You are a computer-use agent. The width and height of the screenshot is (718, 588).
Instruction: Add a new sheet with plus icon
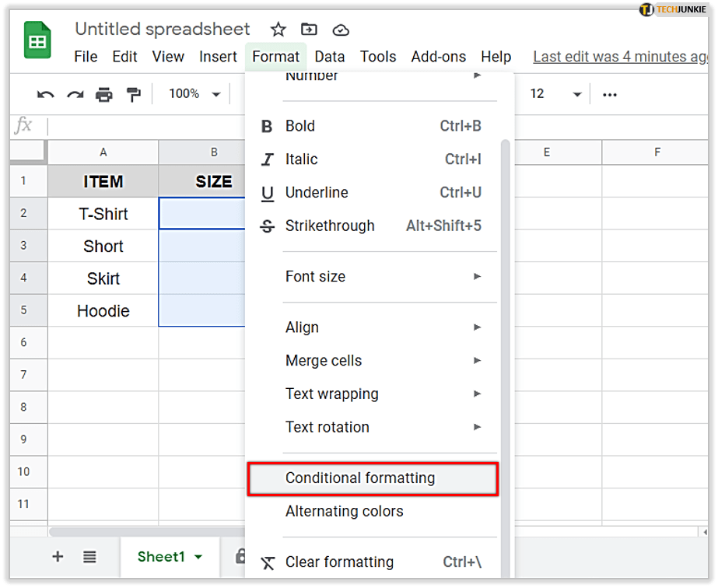(x=58, y=557)
